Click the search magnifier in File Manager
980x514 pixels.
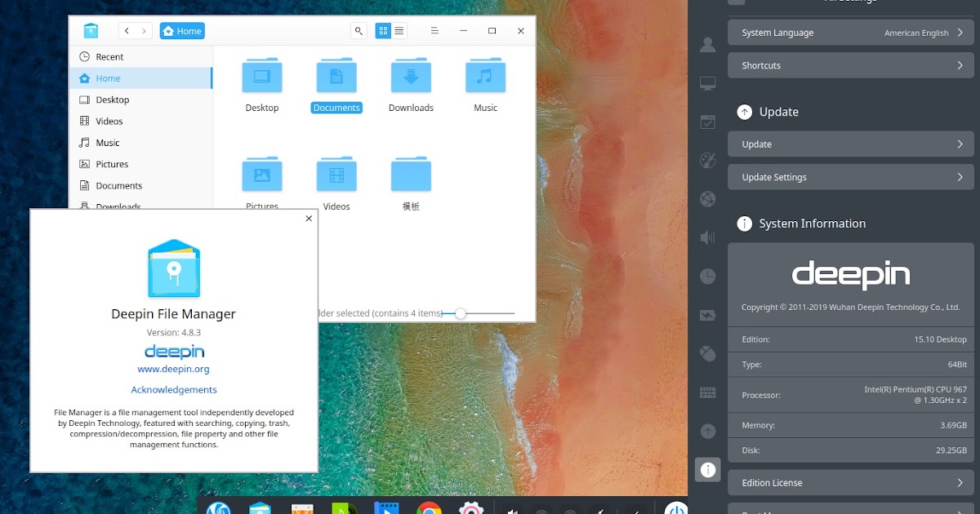tap(359, 31)
